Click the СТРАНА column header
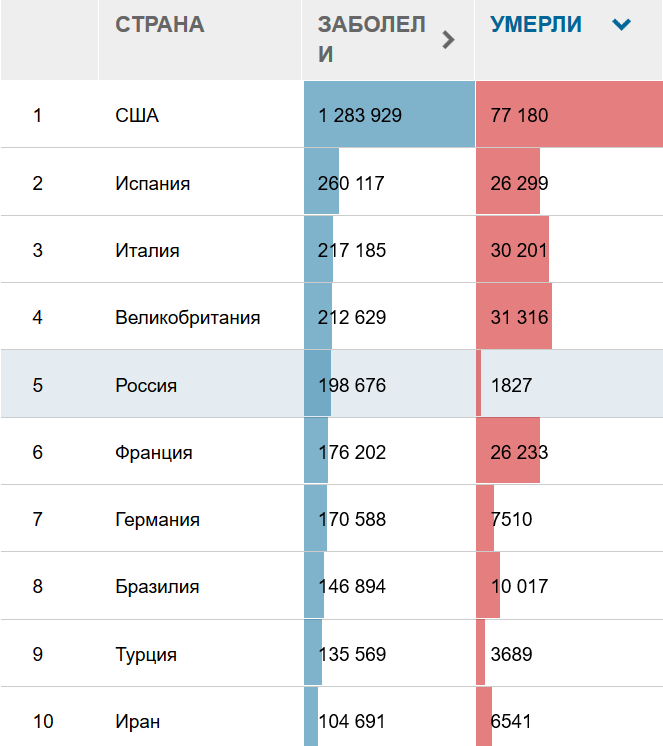Viewport: 663px width, 746px height. point(160,25)
